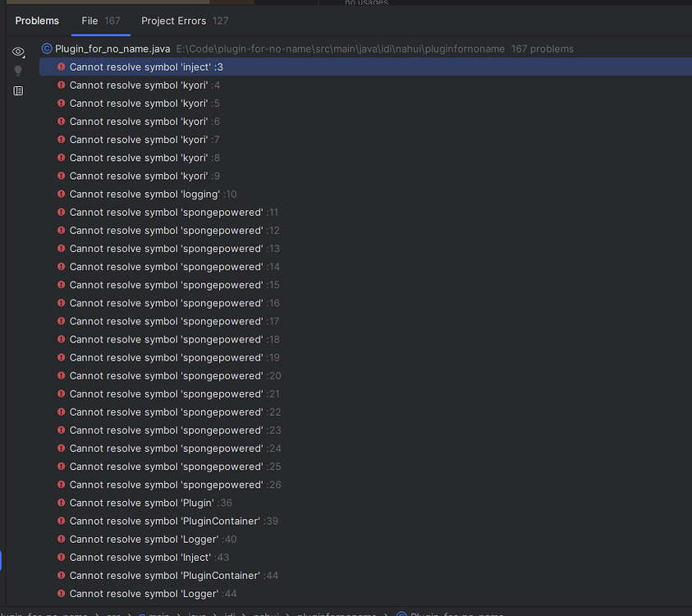
Task: Click error icon beside 'Inject' :43
Action: tap(62, 557)
